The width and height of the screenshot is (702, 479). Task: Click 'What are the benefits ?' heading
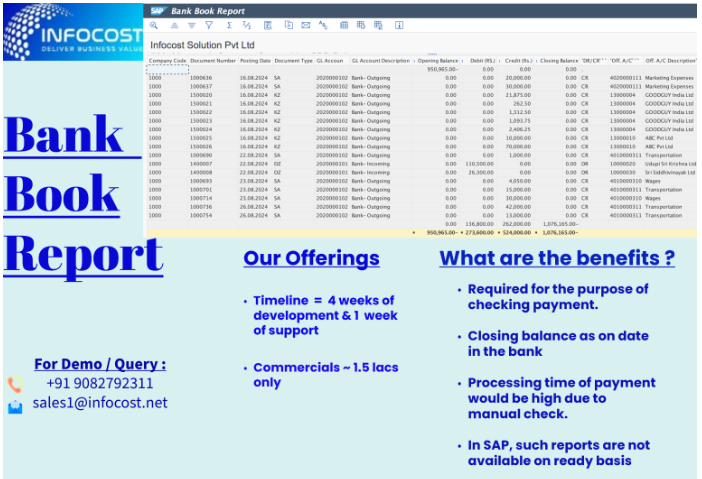pyautogui.click(x=557, y=258)
